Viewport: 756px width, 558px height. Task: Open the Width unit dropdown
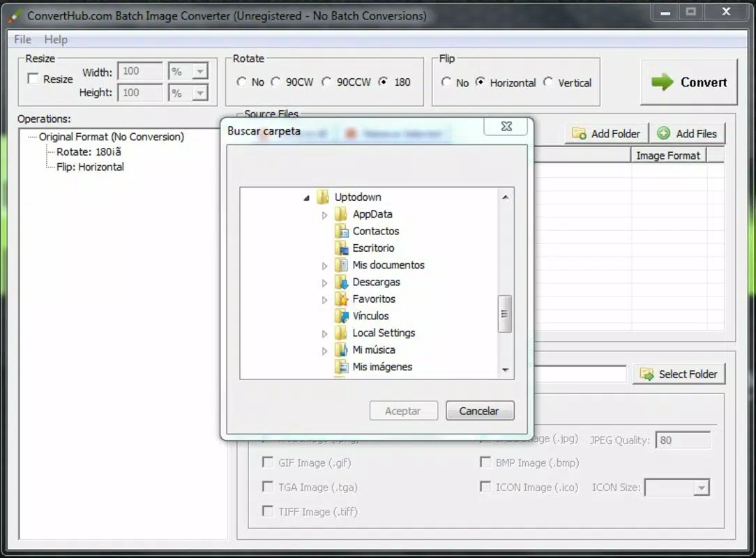tap(199, 71)
